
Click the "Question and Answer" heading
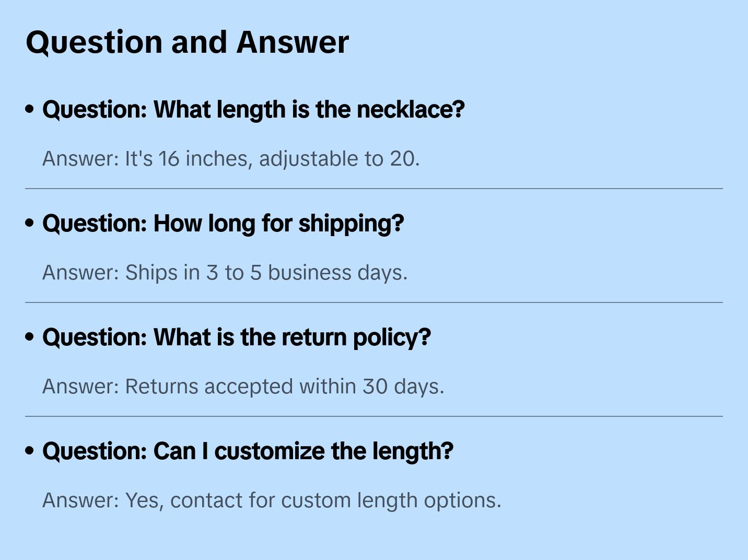tap(187, 42)
